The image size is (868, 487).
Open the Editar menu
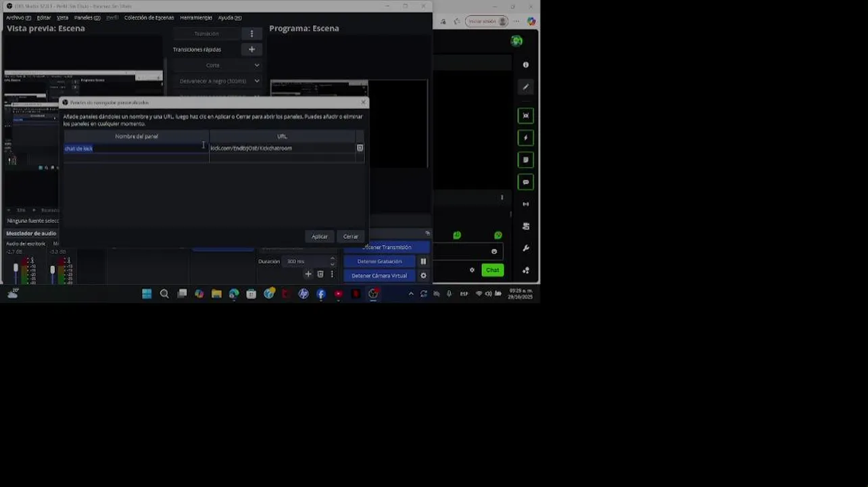(x=44, y=18)
